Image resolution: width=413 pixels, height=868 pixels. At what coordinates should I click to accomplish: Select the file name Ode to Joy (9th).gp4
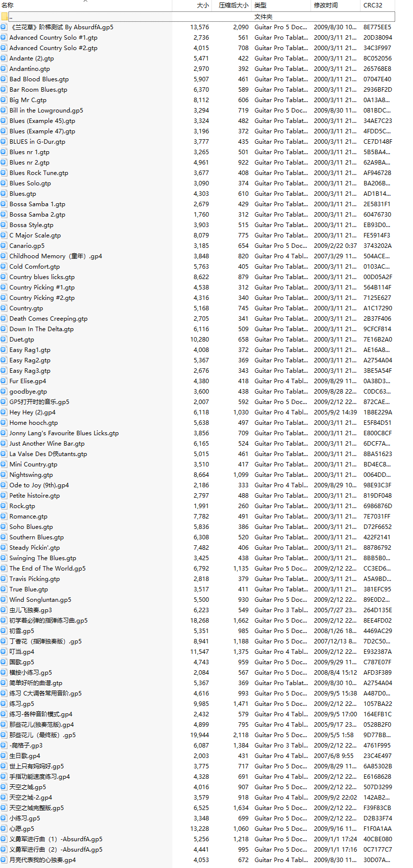(x=39, y=485)
